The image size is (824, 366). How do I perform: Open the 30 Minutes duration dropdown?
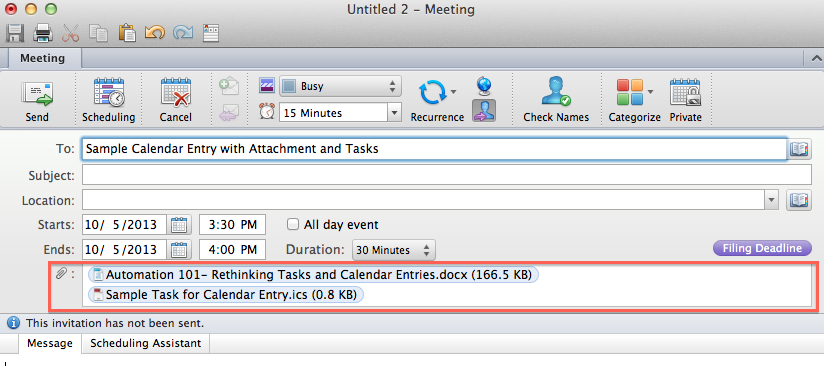[x=394, y=250]
